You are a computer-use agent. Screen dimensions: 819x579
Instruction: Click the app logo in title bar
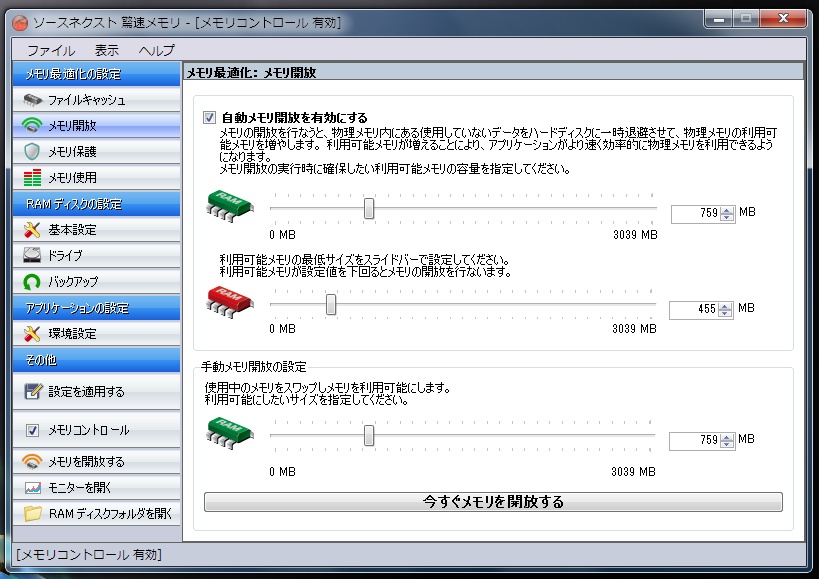pos(20,22)
